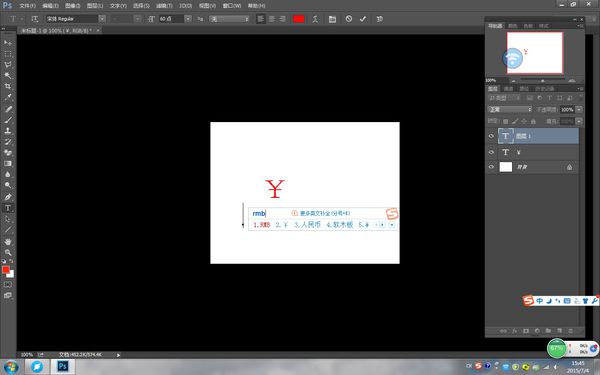600x375 pixels.
Task: Select the Path Selection tool
Action: pos(8,219)
